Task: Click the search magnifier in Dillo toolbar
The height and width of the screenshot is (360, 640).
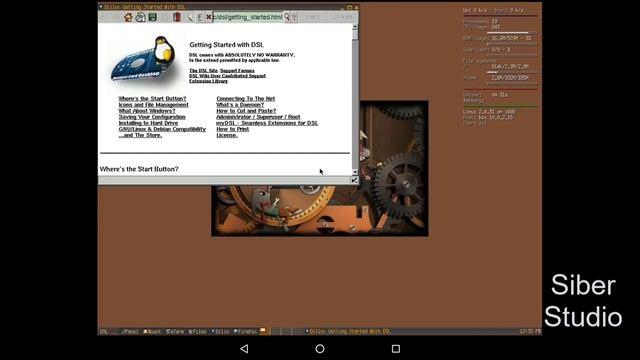Action: (190, 17)
